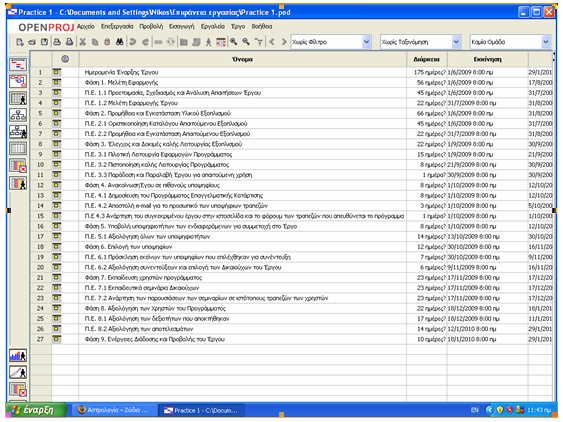563x422 pixels.
Task: Open Find with the binoculars icon
Action: 120,42
